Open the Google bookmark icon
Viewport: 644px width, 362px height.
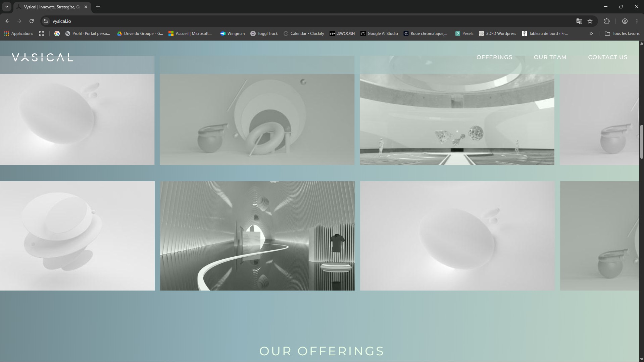57,34
